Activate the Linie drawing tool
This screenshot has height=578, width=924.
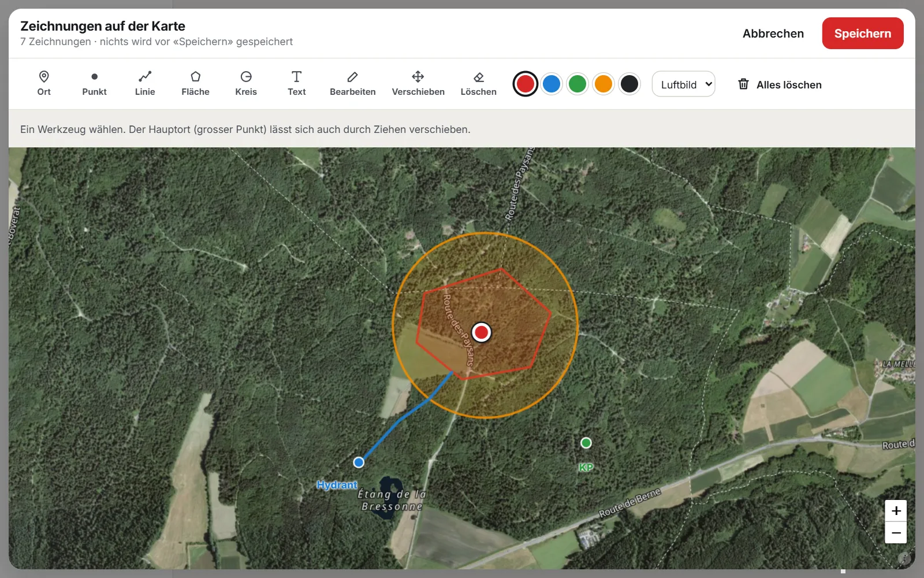[x=145, y=84]
